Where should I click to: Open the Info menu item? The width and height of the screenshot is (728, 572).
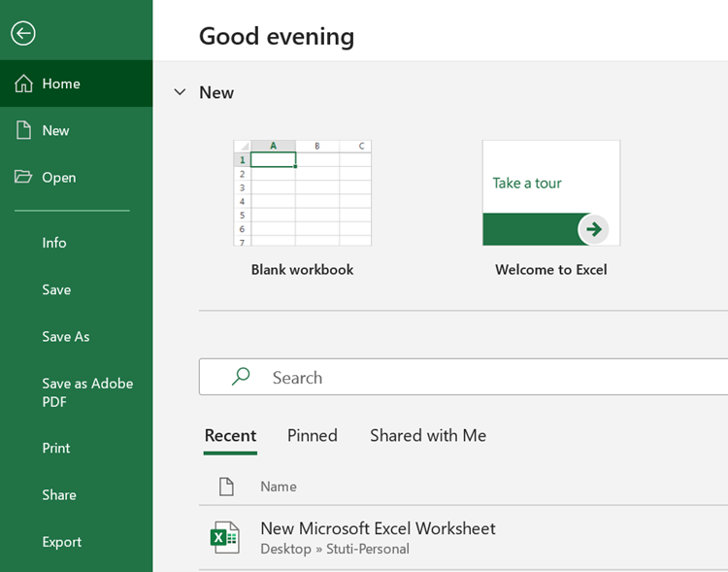54,243
